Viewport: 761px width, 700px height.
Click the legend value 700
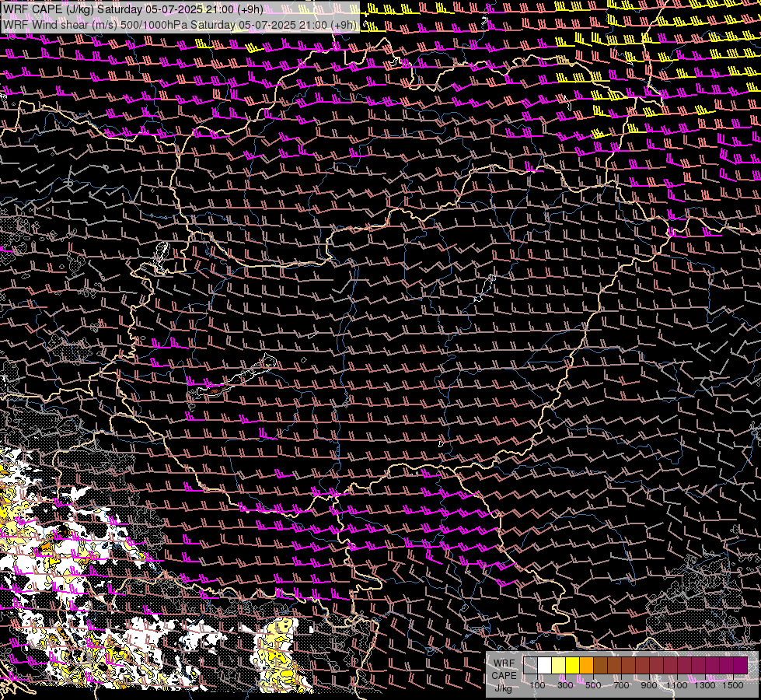[621, 685]
